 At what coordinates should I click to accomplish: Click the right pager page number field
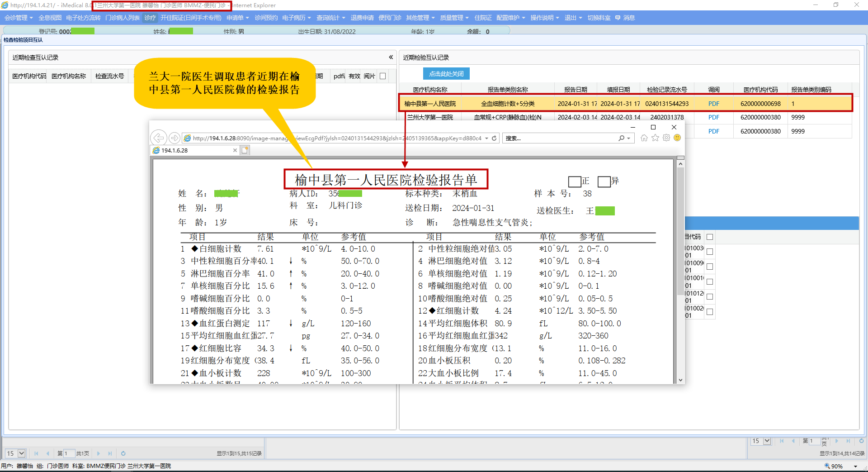coord(815,441)
